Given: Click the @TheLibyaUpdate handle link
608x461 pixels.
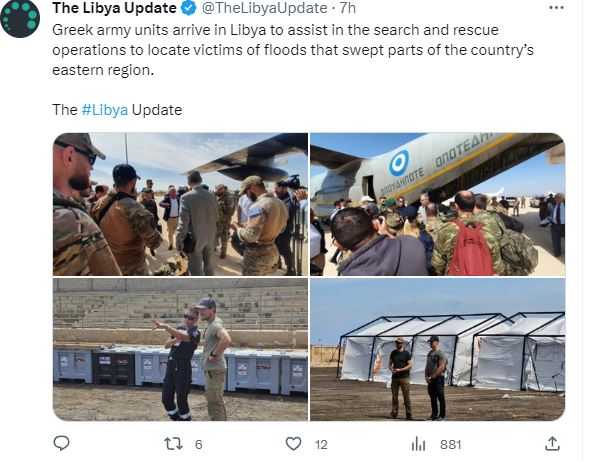Looking at the screenshot, I should tap(265, 8).
